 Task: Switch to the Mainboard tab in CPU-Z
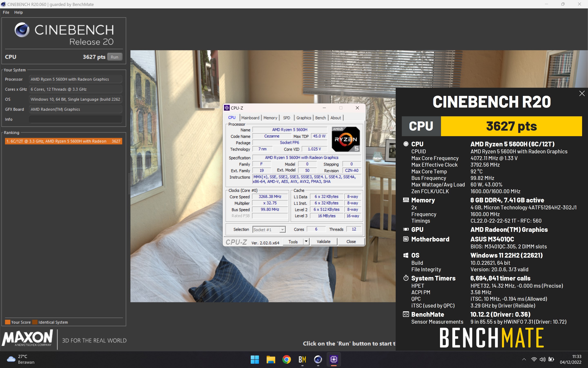tap(250, 118)
